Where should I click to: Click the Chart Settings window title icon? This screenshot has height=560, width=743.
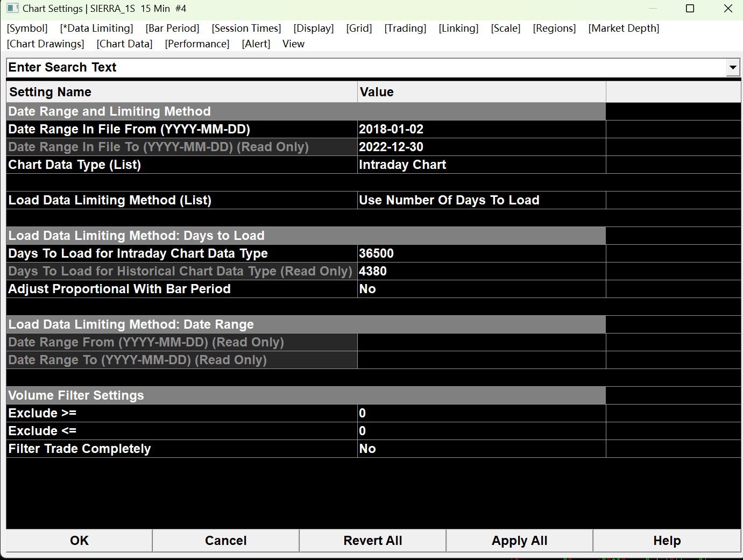point(12,9)
